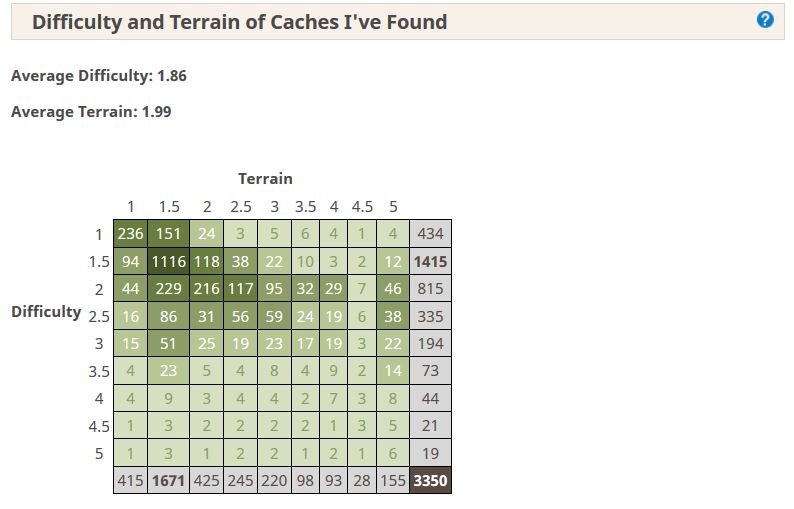Click the column total 155 cell

tap(393, 480)
